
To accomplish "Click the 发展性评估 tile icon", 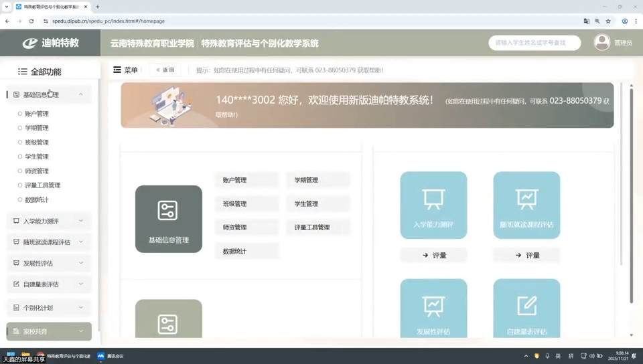I will coord(433,306).
